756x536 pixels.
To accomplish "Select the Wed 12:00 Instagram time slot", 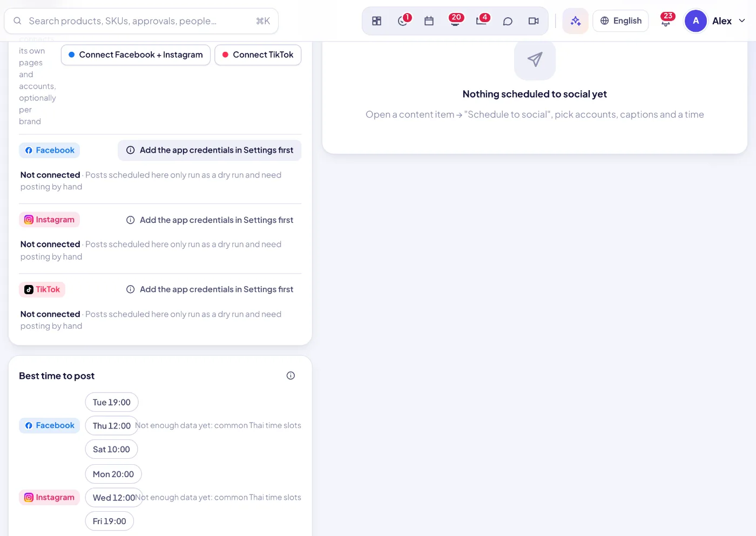I will (114, 498).
